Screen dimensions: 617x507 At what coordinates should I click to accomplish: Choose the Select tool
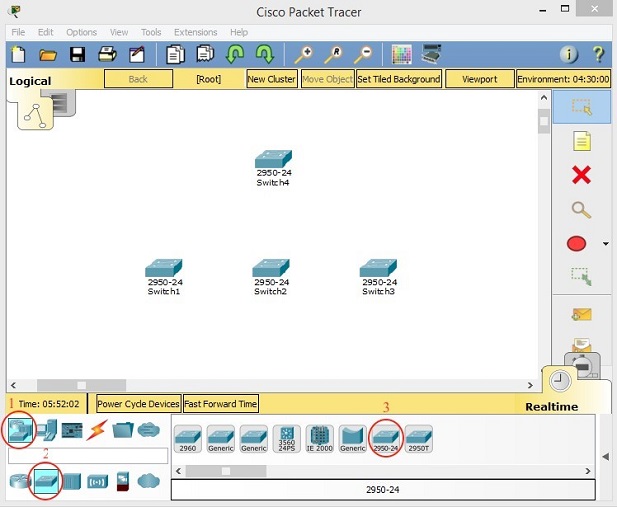(582, 107)
